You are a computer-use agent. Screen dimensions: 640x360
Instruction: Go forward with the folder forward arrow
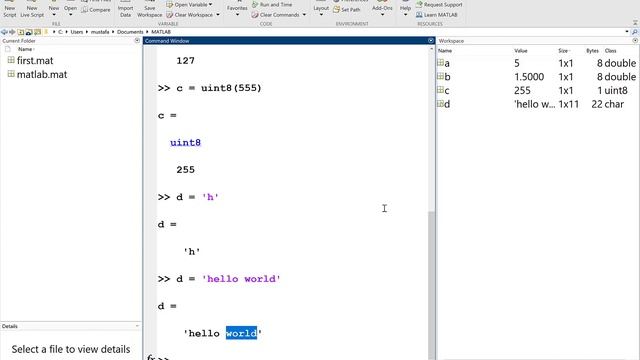pyautogui.click(x=12, y=32)
